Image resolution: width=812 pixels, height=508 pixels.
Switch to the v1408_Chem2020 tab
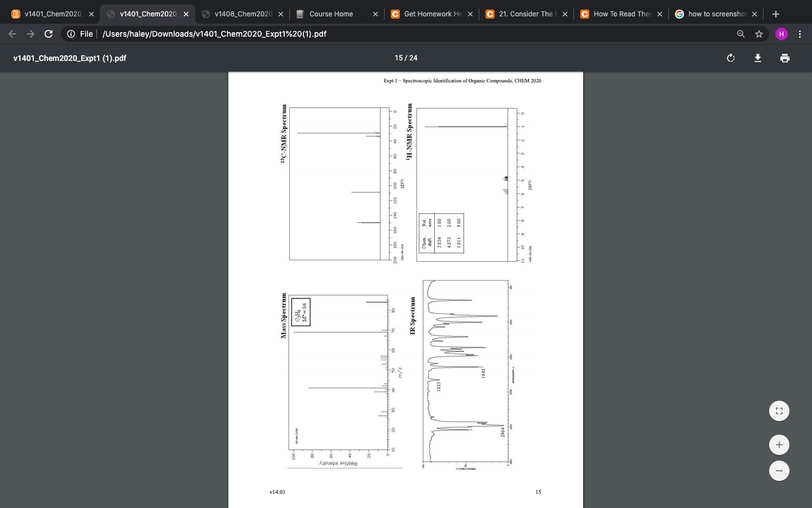point(242,14)
